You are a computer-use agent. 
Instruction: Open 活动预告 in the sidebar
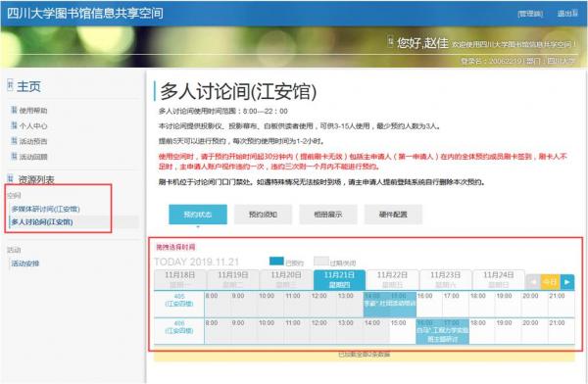[33, 141]
